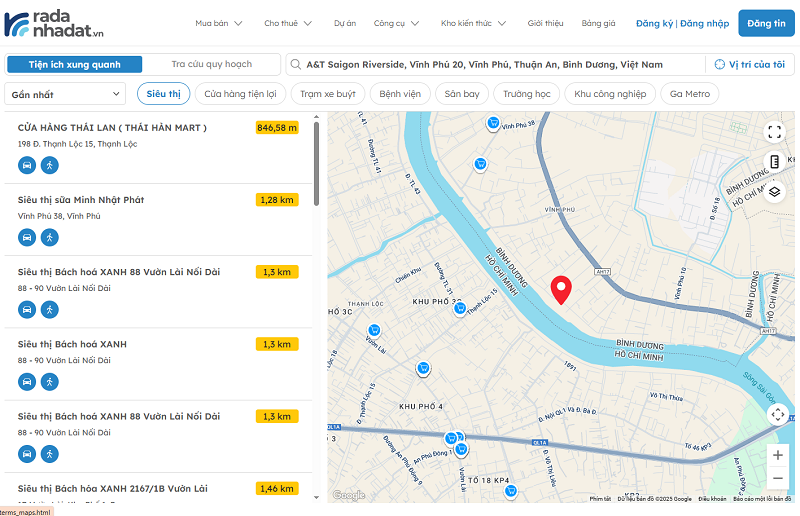
Task: Zoom in on the map
Action: [x=778, y=454]
